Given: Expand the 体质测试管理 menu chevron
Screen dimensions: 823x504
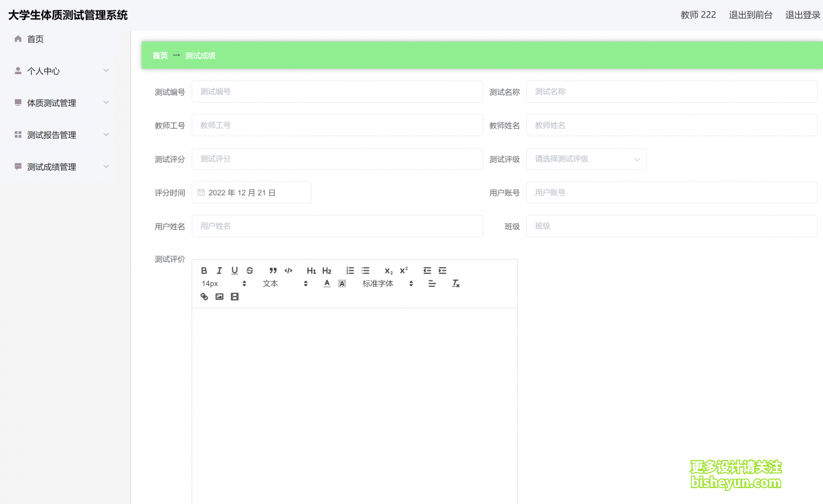Looking at the screenshot, I should point(106,103).
